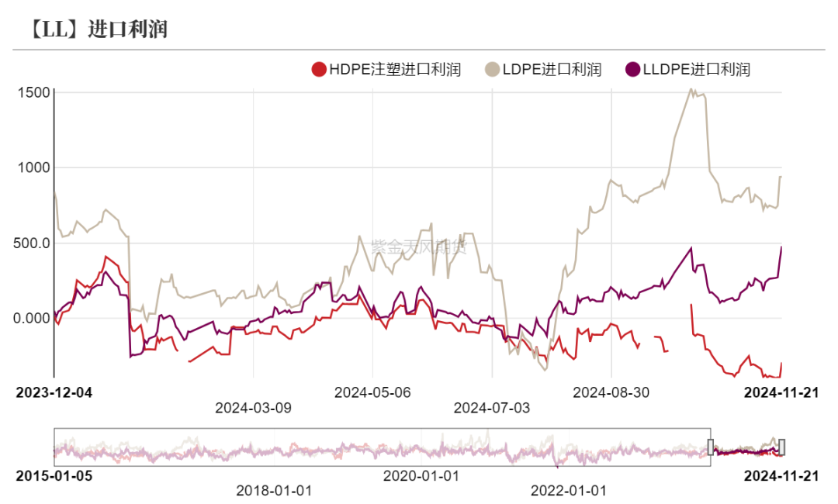Click the main chart's 2024-11-21 end date label
This screenshot has width=838, height=504.
point(781,392)
